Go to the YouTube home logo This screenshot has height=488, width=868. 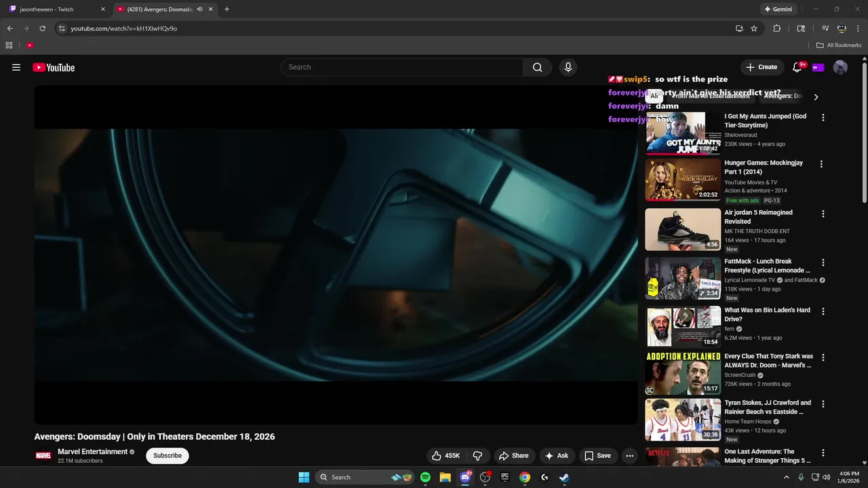pyautogui.click(x=54, y=67)
